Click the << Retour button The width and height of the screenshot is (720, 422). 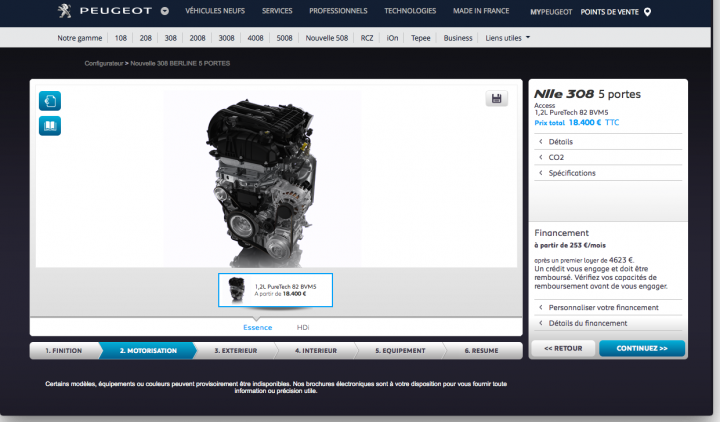click(563, 348)
